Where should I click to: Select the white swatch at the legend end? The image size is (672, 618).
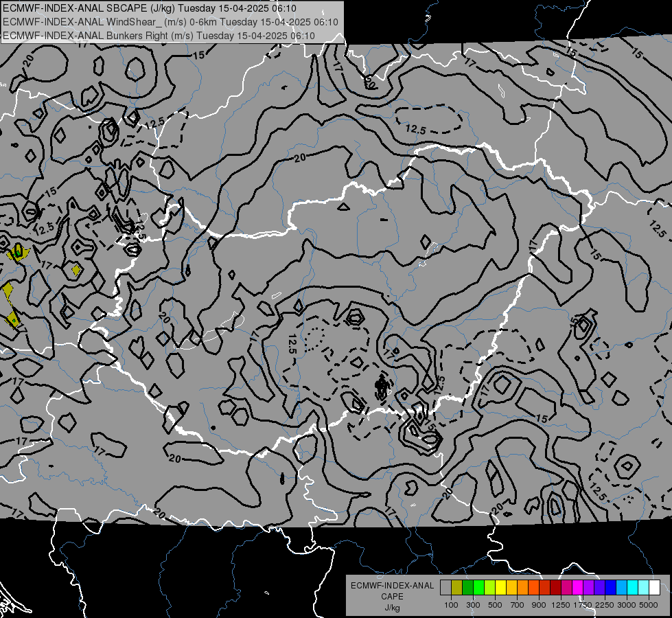654,587
